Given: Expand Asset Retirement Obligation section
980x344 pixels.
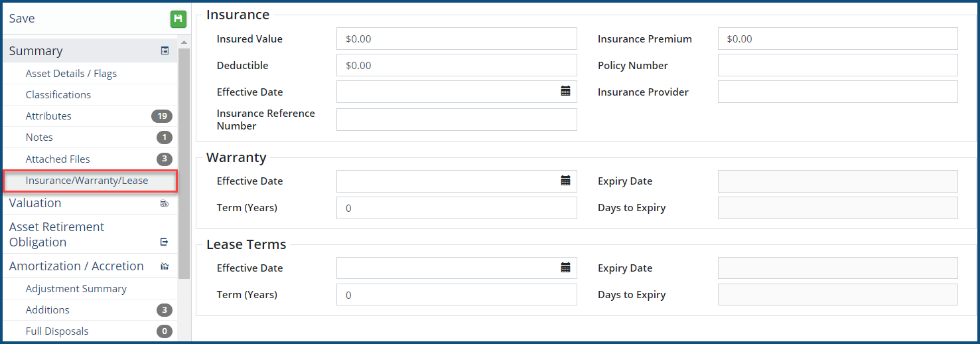Looking at the screenshot, I should [56, 234].
